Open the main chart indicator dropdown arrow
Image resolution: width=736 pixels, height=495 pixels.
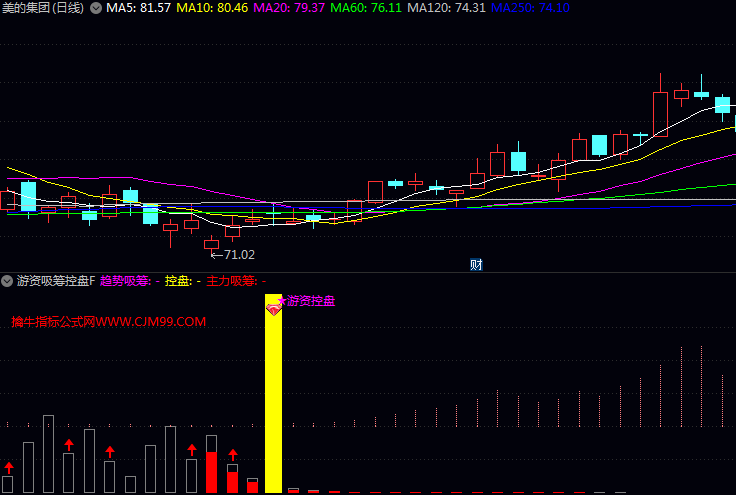pyautogui.click(x=96, y=8)
